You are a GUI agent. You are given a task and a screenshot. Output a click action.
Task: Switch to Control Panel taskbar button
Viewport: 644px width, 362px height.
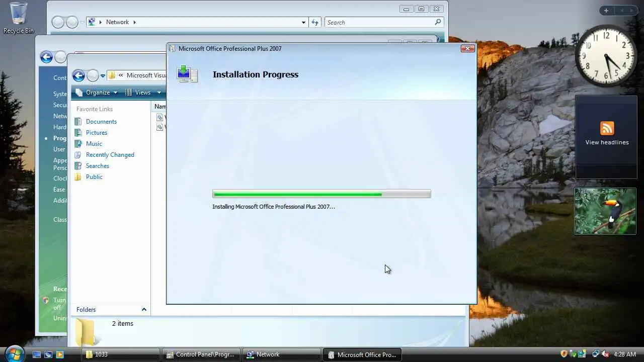pyautogui.click(x=201, y=354)
